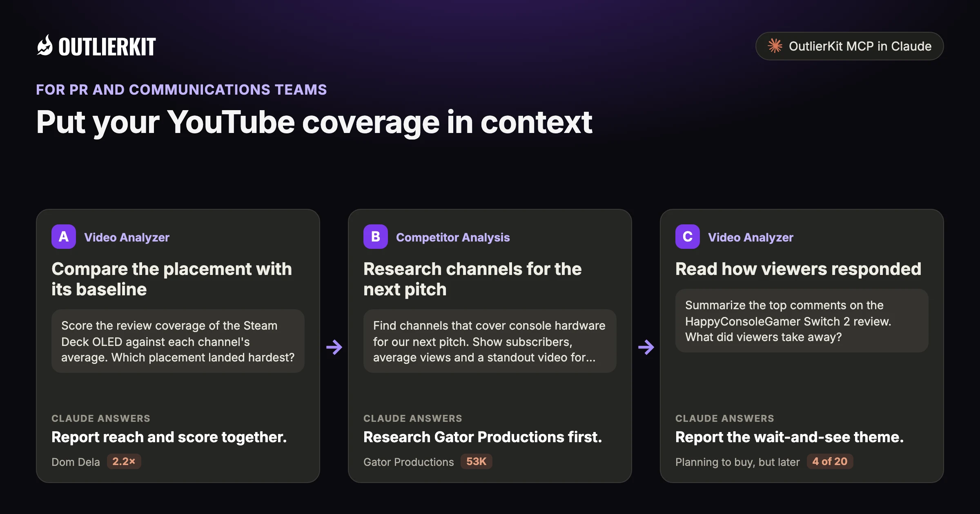Click Report the wait-and-see theme answer
Viewport: 980px width, 514px height.
pos(789,437)
